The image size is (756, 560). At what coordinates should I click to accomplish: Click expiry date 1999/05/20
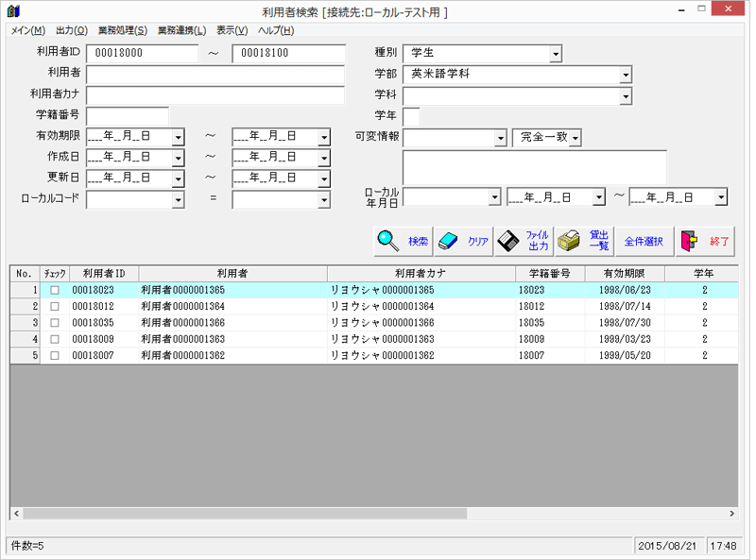[x=625, y=356]
